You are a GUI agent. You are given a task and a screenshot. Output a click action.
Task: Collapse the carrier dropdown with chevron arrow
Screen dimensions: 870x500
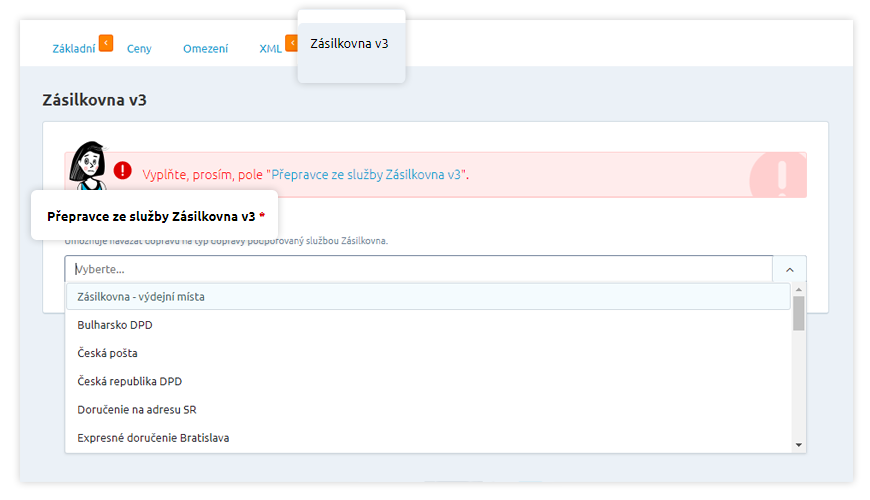tap(790, 270)
